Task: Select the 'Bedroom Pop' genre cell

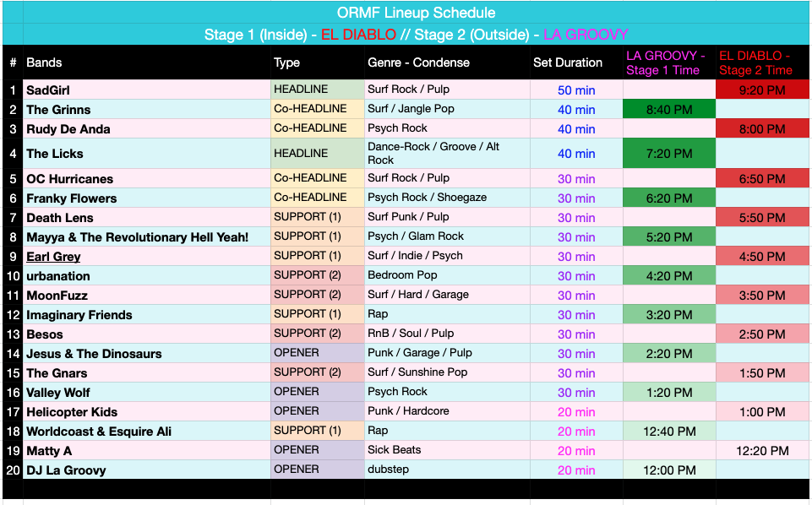Action: (x=447, y=276)
